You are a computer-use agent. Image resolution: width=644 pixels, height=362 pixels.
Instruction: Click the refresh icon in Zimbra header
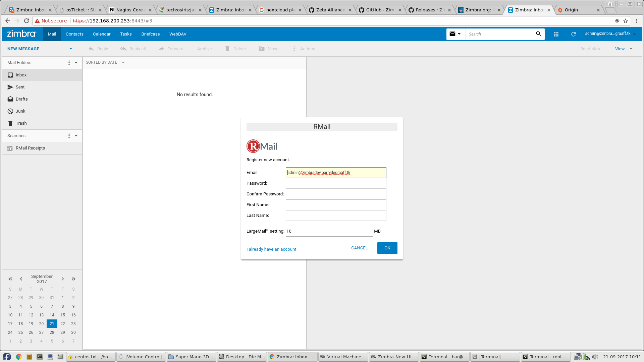tap(574, 34)
